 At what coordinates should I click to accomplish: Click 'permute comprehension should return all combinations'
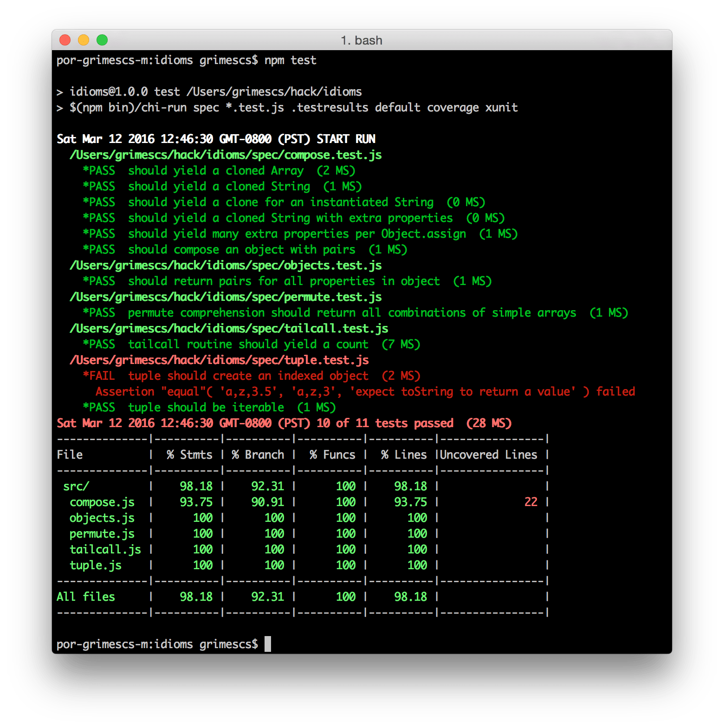pyautogui.click(x=356, y=313)
